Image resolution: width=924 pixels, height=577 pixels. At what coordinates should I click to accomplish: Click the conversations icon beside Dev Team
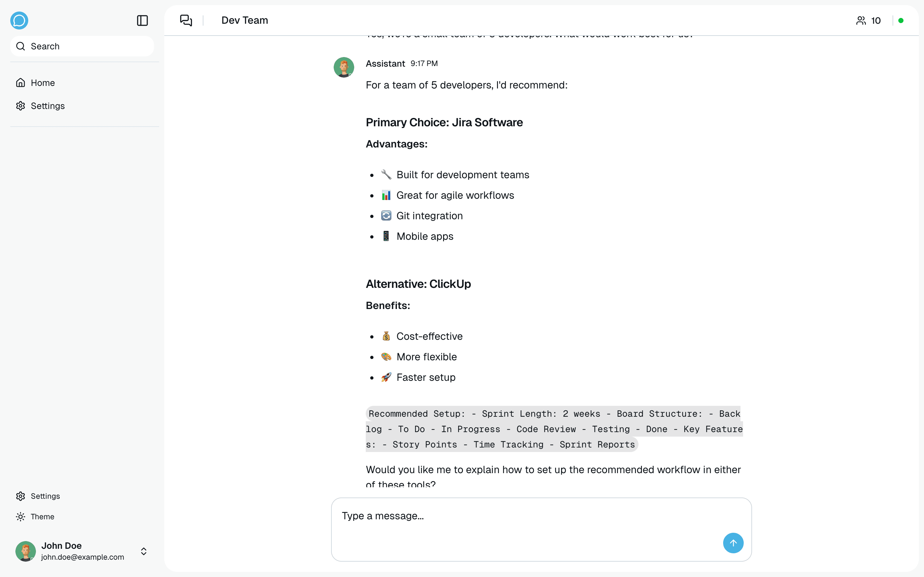click(x=186, y=20)
